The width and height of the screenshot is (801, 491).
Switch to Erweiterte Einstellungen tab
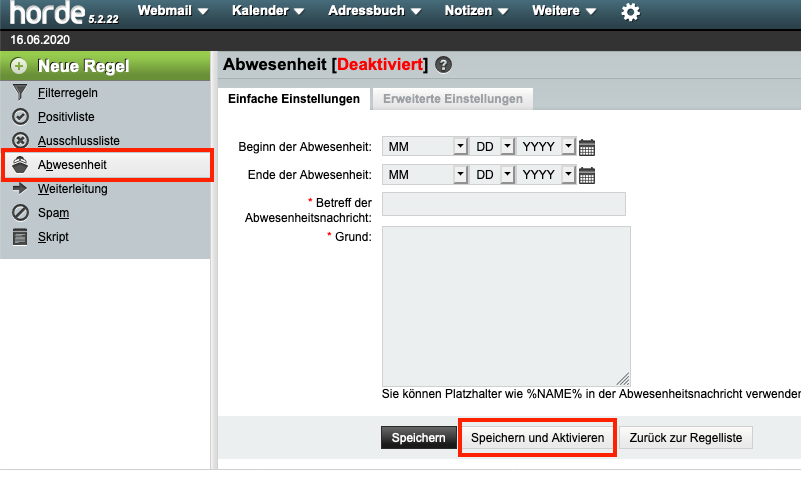452,99
